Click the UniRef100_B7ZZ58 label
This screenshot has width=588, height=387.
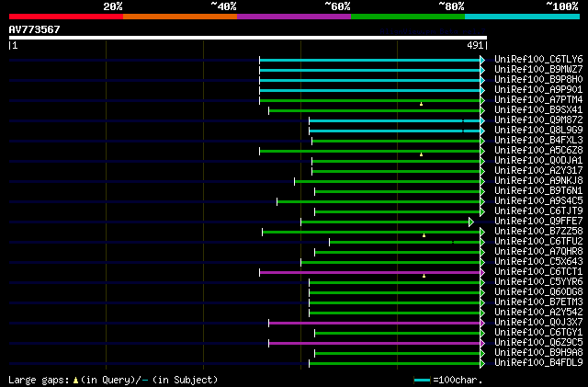[x=538, y=232]
